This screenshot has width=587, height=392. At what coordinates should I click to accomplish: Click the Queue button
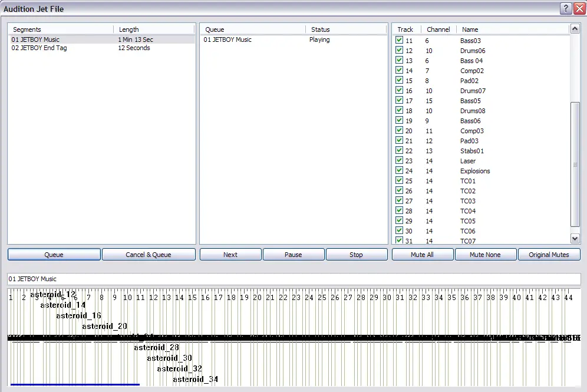coord(54,255)
